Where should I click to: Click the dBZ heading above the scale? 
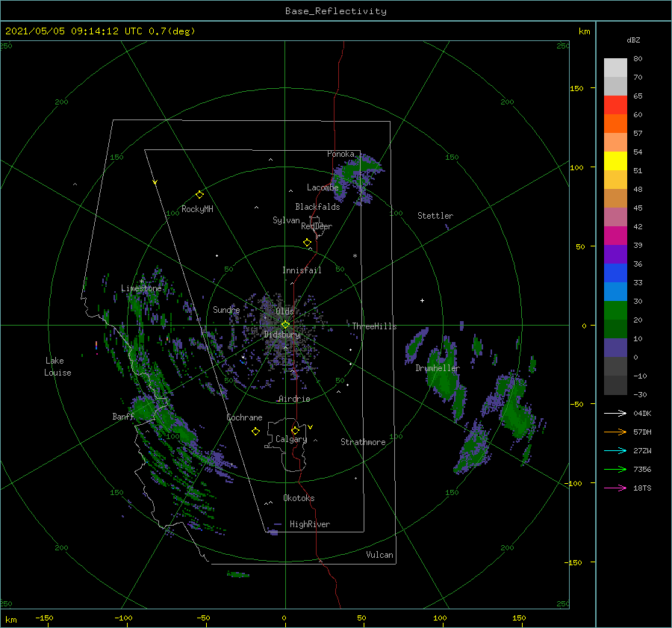[x=633, y=40]
